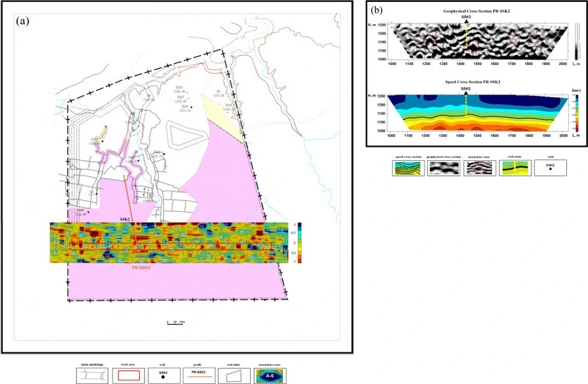Click the SSK2 triangle well legend symbol
The height and width of the screenshot is (384, 588).
click(550, 168)
